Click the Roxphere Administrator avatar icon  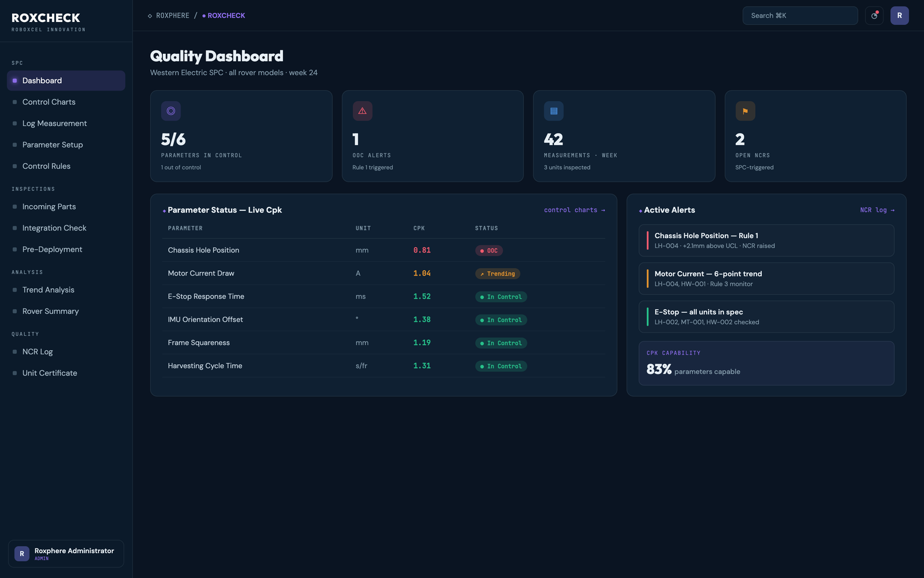22,554
